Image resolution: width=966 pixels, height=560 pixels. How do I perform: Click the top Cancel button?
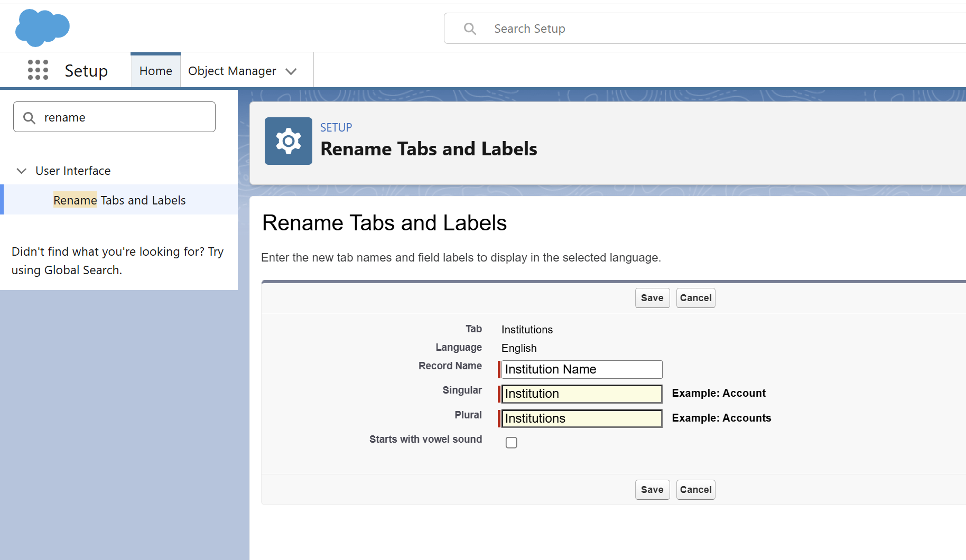coord(695,298)
